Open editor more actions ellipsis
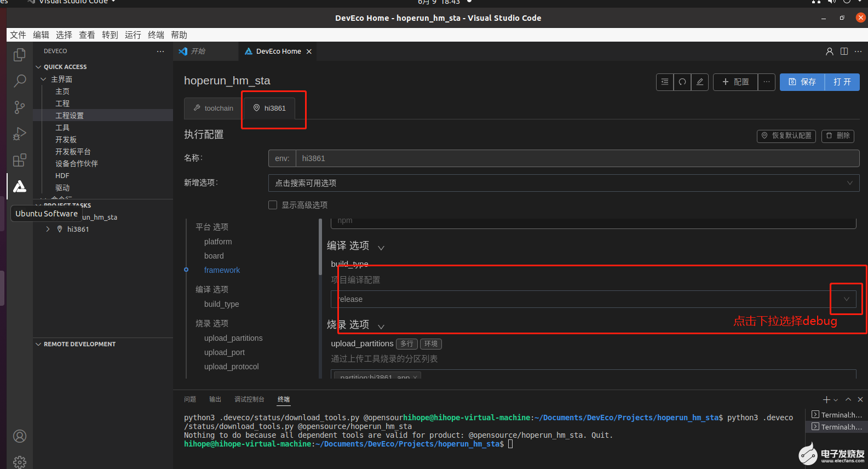 858,52
